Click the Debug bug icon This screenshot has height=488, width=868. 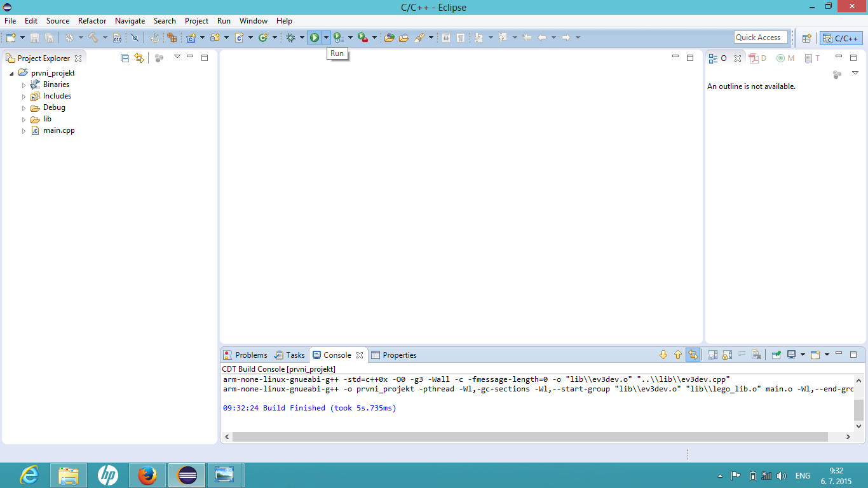click(291, 37)
